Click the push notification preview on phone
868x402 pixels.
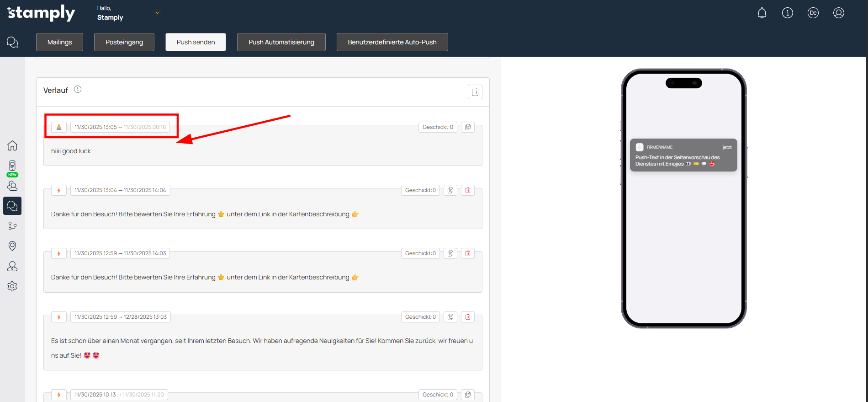(683, 155)
